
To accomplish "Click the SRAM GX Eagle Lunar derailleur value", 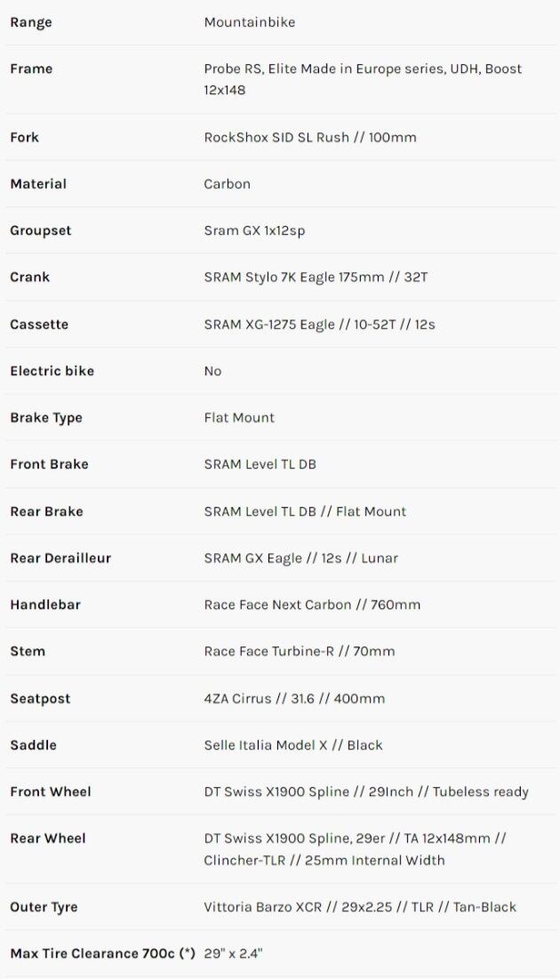I will tap(300, 558).
